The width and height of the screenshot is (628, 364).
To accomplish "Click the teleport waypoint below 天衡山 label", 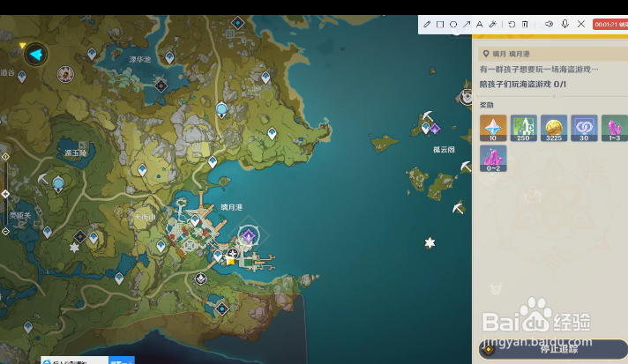I will (161, 246).
